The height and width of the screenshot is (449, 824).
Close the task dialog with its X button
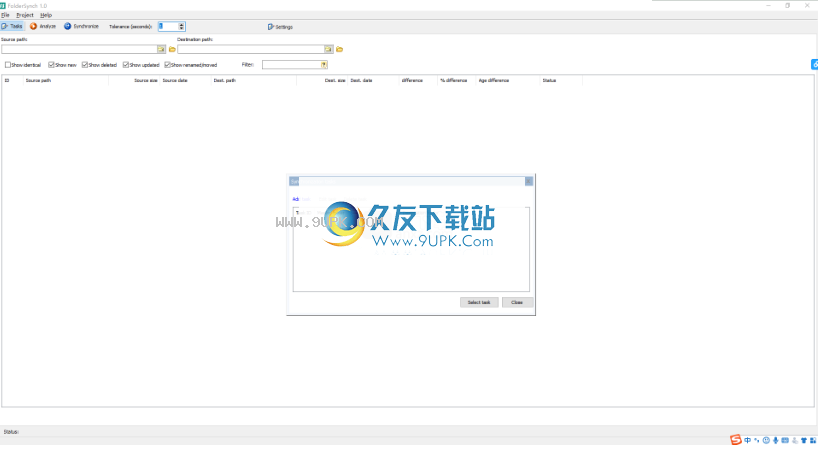(529, 181)
